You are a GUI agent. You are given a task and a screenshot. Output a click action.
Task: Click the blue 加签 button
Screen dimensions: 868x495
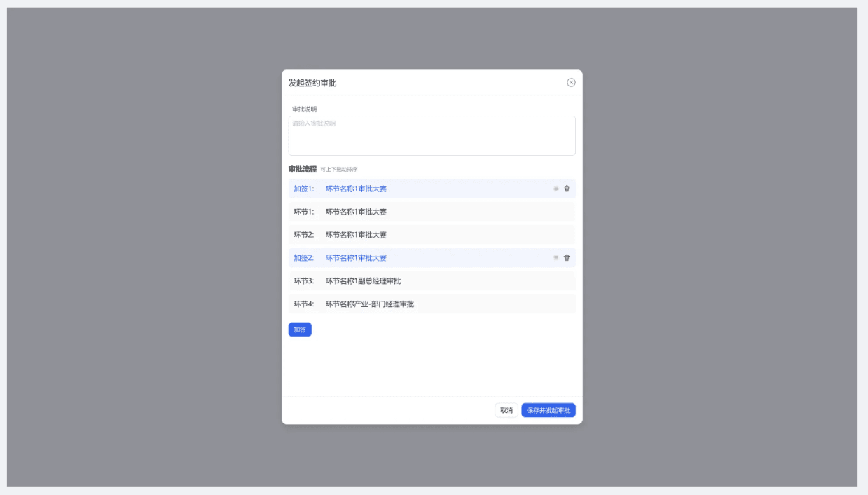point(300,330)
